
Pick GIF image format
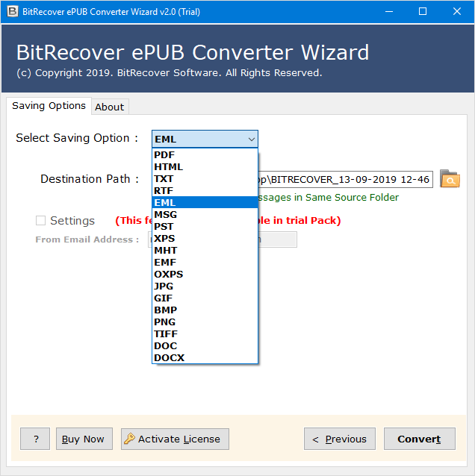(x=205, y=298)
